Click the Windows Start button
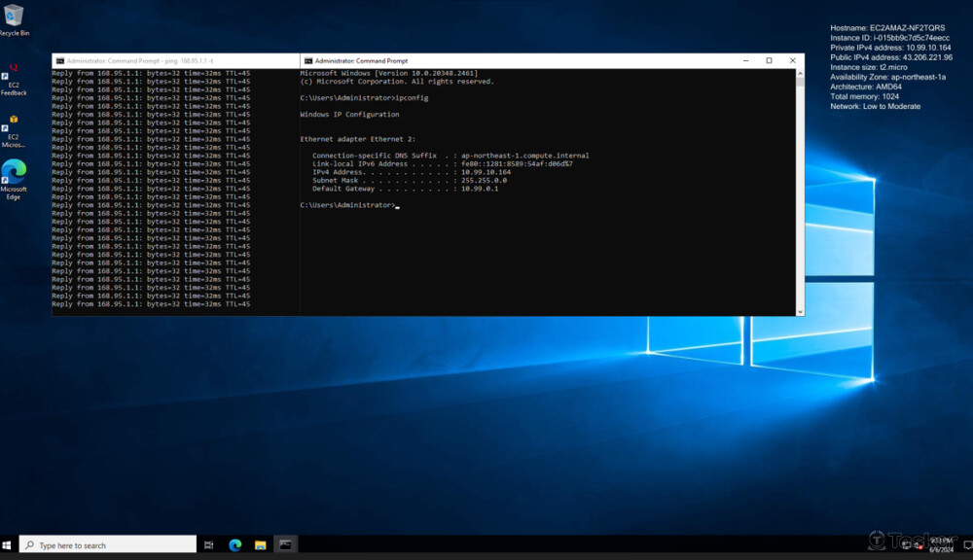Screen dimensions: 973x560 pyautogui.click(x=9, y=545)
